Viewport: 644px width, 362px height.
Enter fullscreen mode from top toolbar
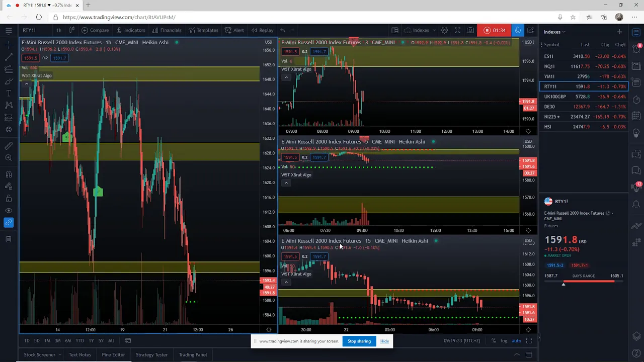click(457, 30)
